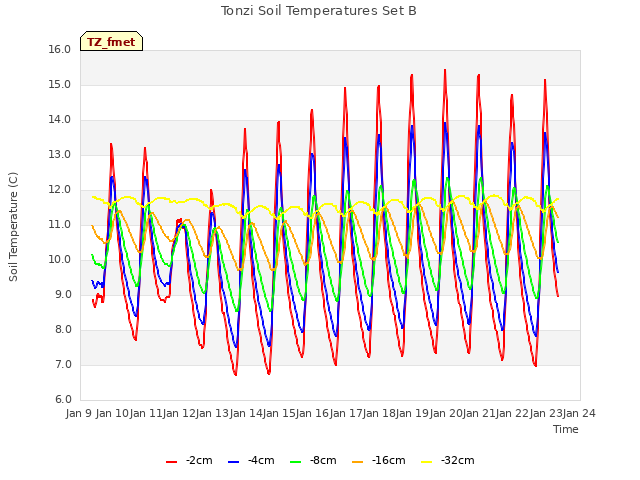Click the TZ_fmet annotation label
Image resolution: width=640 pixels, height=480 pixels.
111,42
